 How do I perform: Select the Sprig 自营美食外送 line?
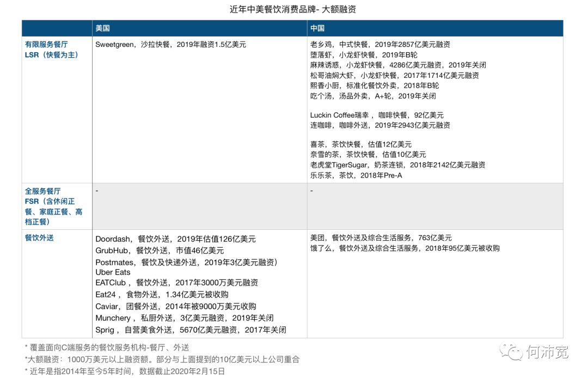point(191,330)
